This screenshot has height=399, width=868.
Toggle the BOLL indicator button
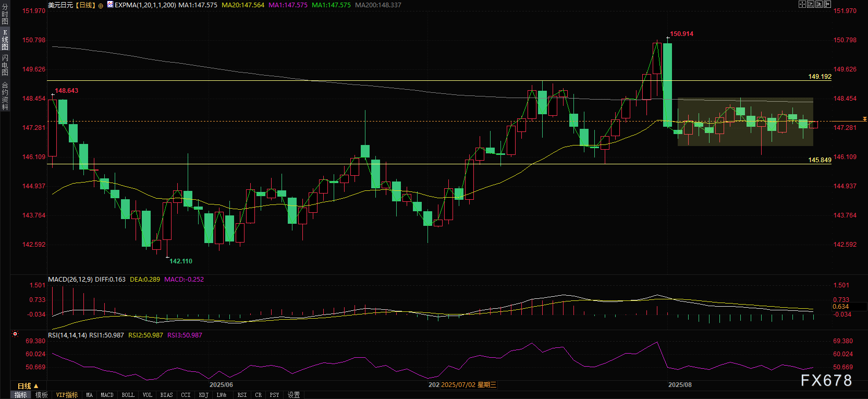128,395
